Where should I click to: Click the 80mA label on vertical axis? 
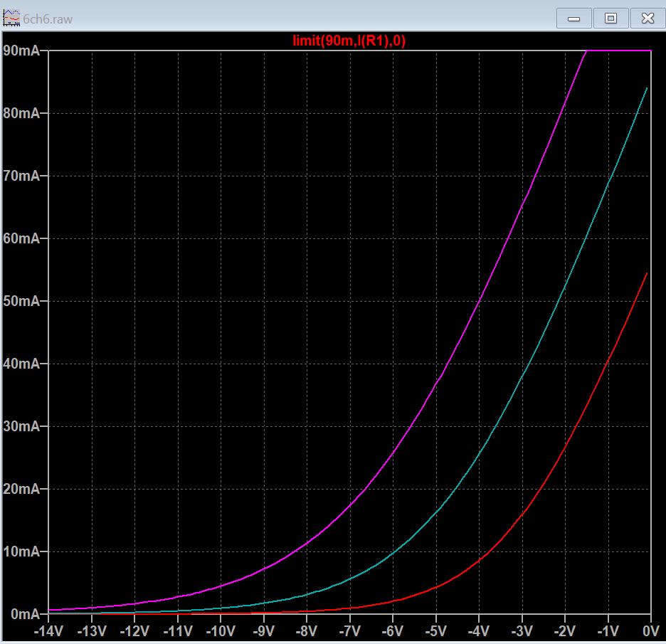(x=21, y=113)
